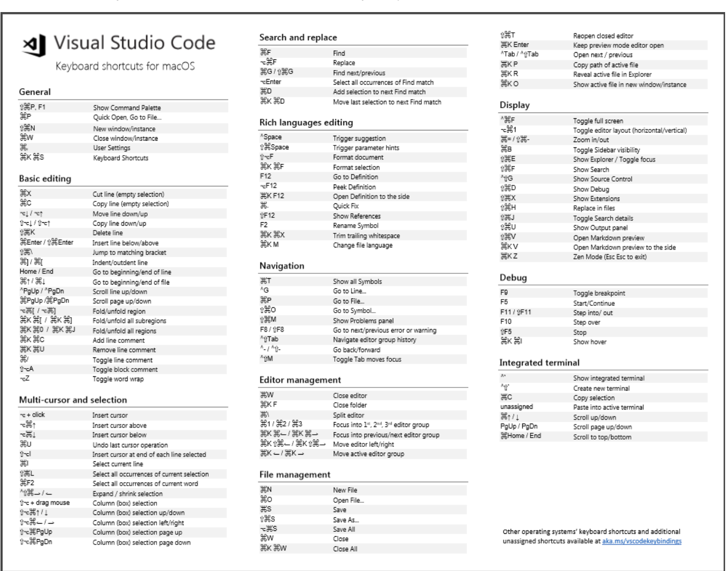Click 'Trim trailing whitespace' entry
Viewport: 728px width, 571px height.
coord(366,236)
